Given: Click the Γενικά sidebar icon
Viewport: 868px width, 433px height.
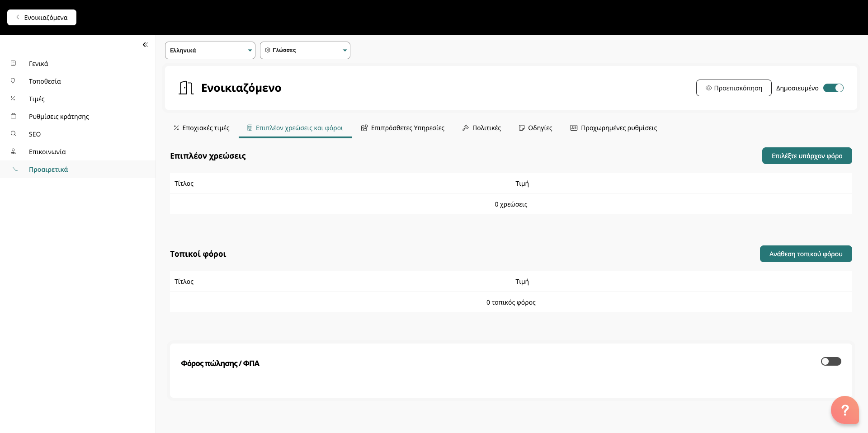Looking at the screenshot, I should [x=14, y=63].
